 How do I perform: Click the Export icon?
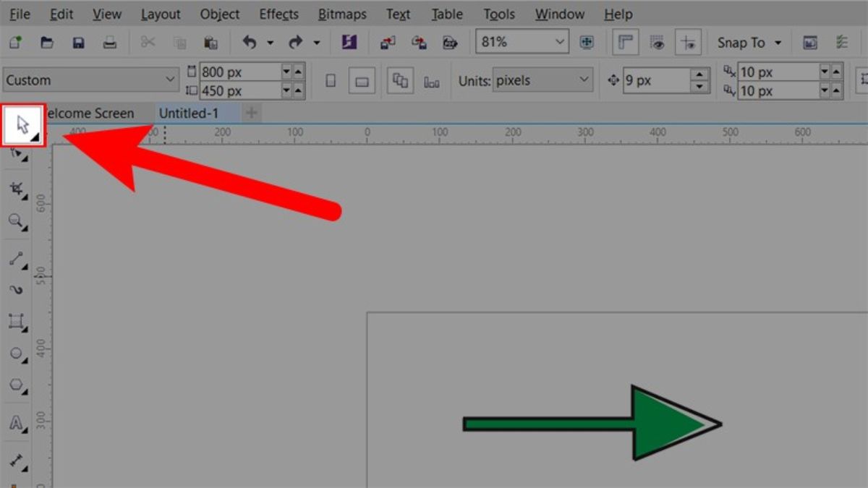pos(419,43)
